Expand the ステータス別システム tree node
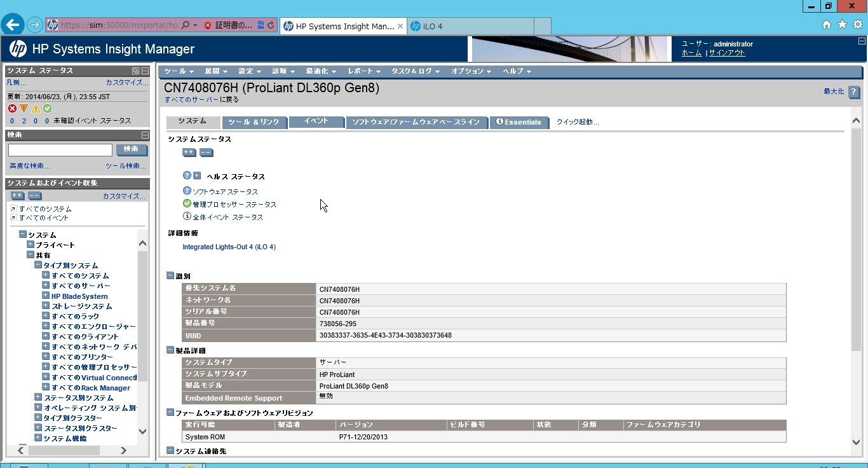The width and height of the screenshot is (868, 468). click(x=38, y=397)
